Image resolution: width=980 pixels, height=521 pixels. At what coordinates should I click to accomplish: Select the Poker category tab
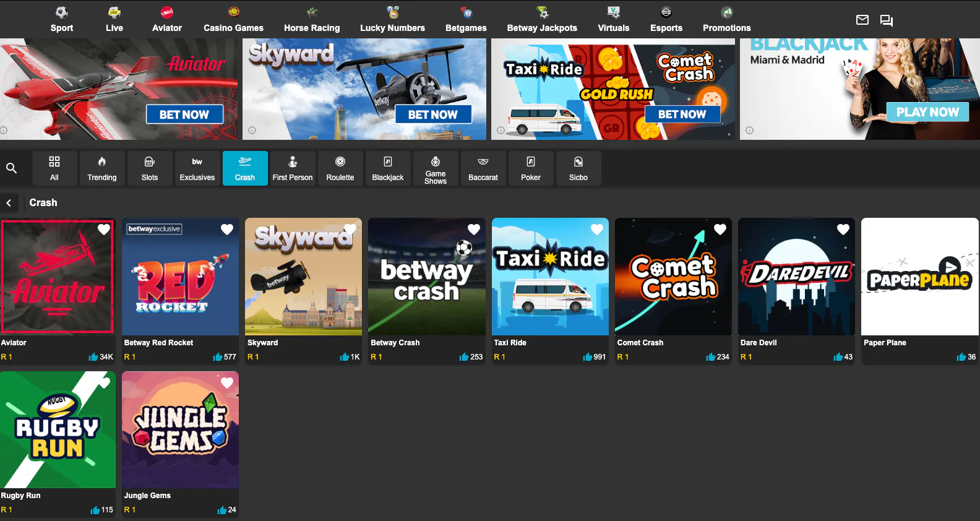click(531, 168)
